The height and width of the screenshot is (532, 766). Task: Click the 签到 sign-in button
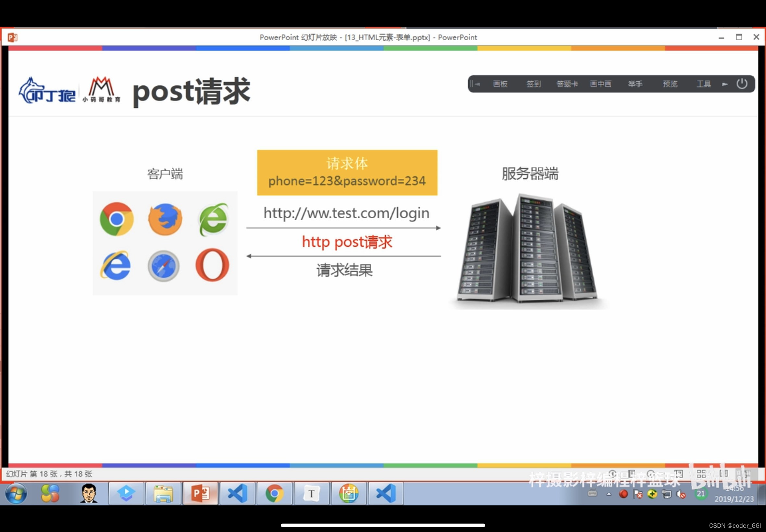click(x=533, y=84)
